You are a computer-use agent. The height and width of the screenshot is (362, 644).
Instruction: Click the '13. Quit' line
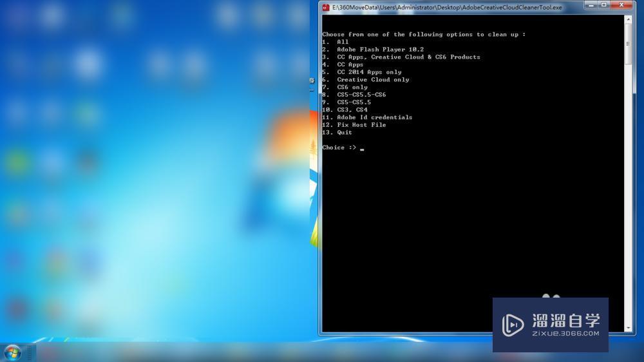[x=337, y=132]
